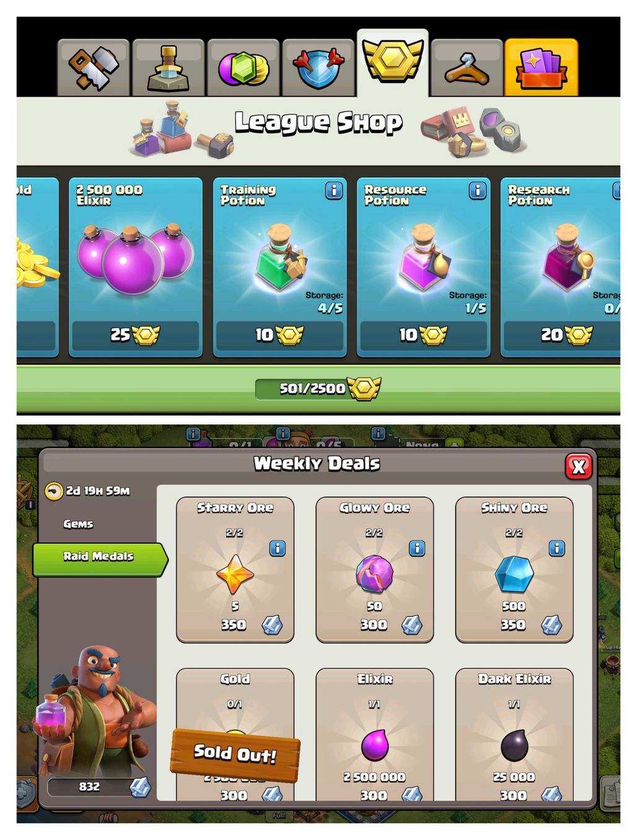Purchase Elixir 2 500 000 raid deal
Viewport: 637px width, 840px height.
point(375,735)
